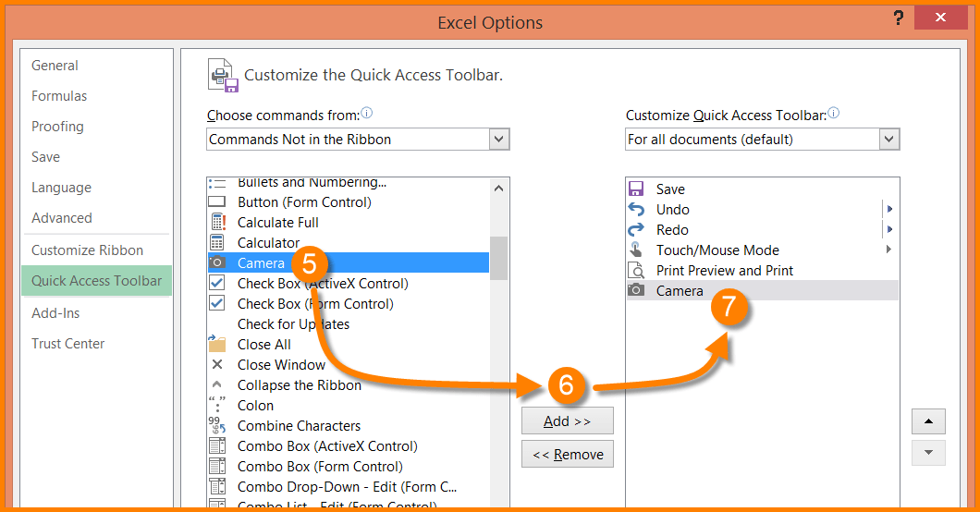The image size is (980, 512).
Task: Open the General options category
Action: (55, 66)
